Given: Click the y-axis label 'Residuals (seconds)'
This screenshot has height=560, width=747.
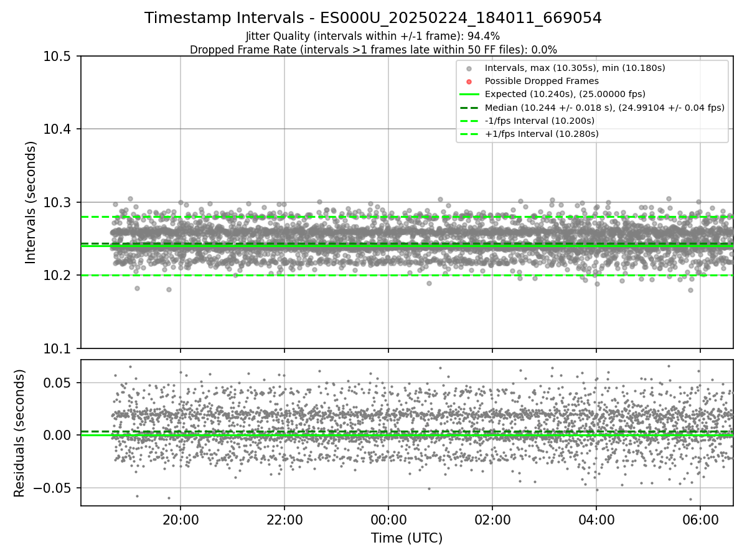Looking at the screenshot, I should click(20, 433).
